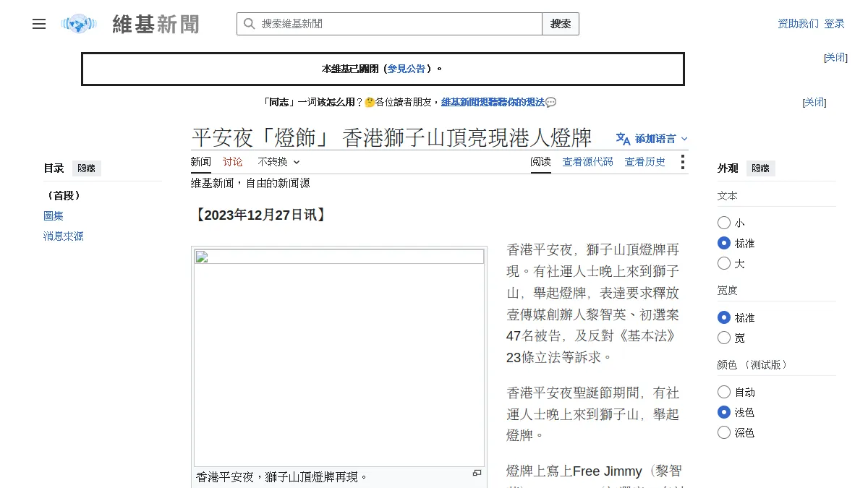The width and height of the screenshot is (868, 488).
Task: Open the main hamburger menu
Action: [x=39, y=24]
